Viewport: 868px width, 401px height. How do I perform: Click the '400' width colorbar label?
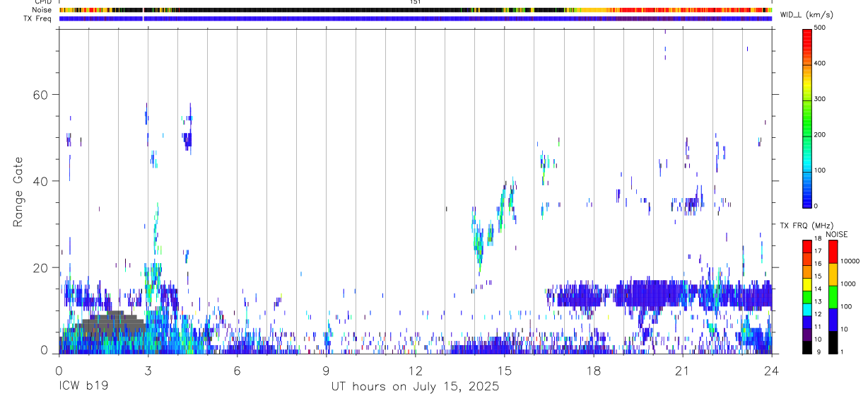tap(820, 63)
